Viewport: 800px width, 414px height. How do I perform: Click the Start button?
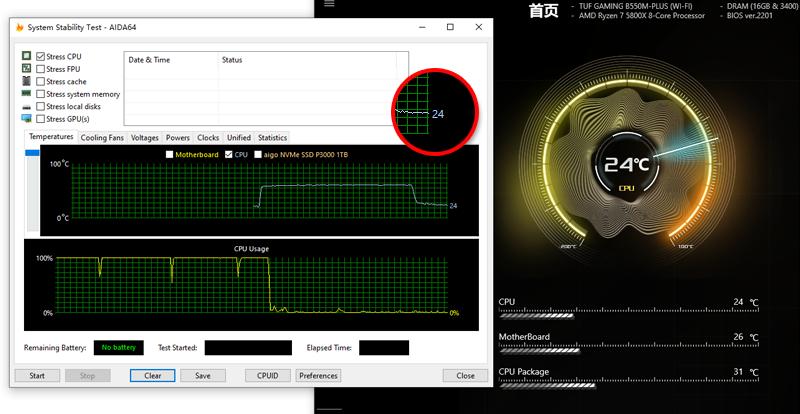37,376
